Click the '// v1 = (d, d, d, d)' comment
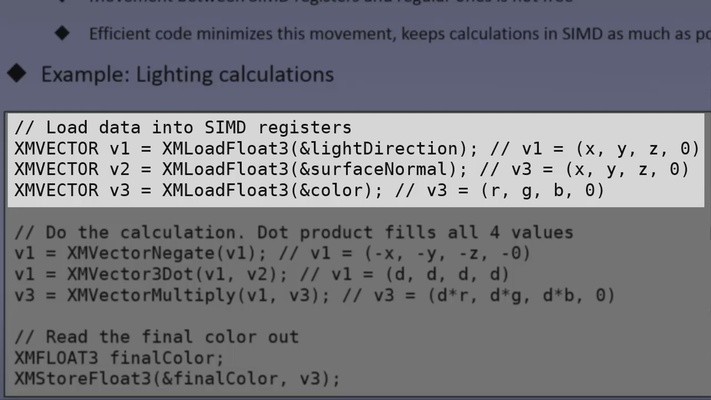Viewport: 711px width, 400px height. click(x=402, y=274)
